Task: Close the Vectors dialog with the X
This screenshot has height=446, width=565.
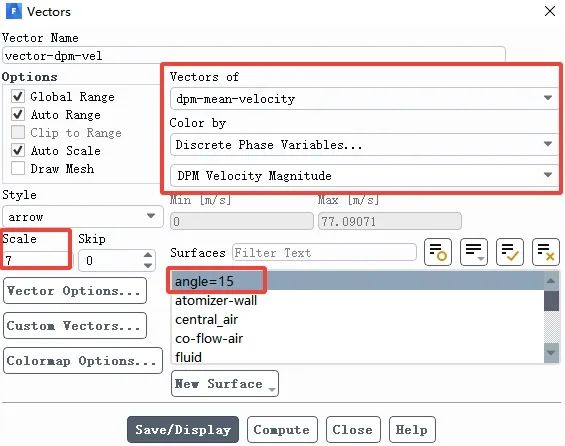Action: [550, 11]
